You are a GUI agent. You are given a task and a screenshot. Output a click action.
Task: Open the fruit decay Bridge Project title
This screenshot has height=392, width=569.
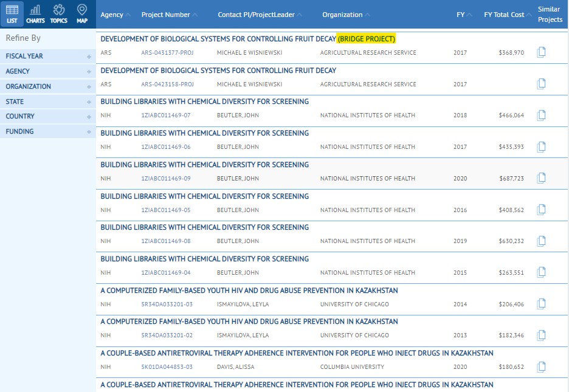click(x=248, y=39)
